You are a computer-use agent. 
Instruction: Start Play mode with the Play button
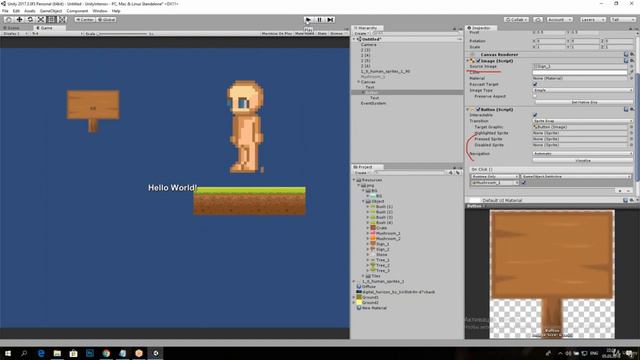coord(309,19)
